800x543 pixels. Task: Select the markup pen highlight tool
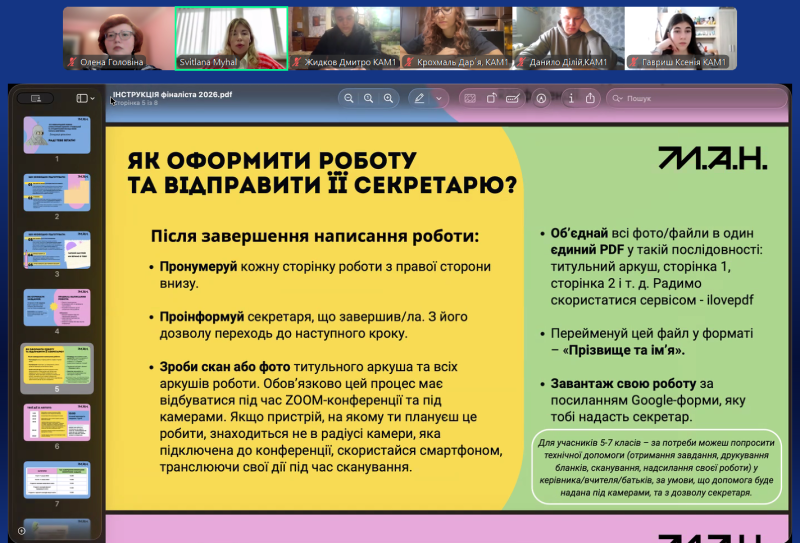click(x=420, y=98)
